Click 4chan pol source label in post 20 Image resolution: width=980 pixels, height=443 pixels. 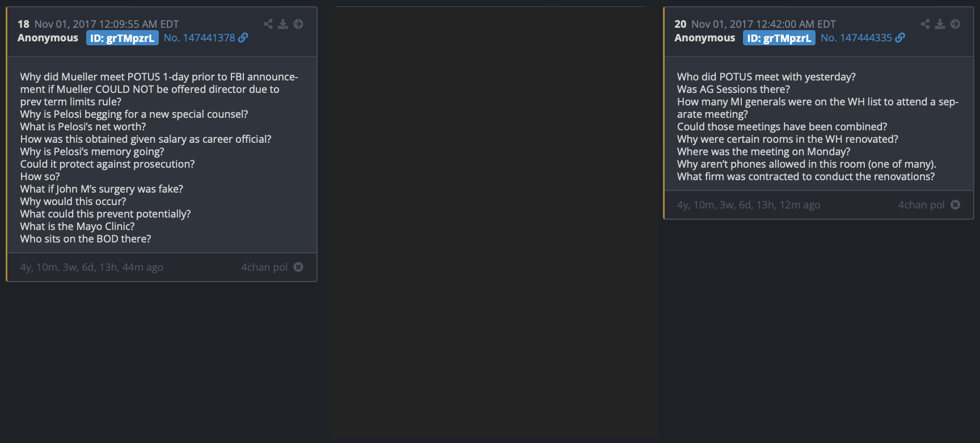click(x=921, y=205)
